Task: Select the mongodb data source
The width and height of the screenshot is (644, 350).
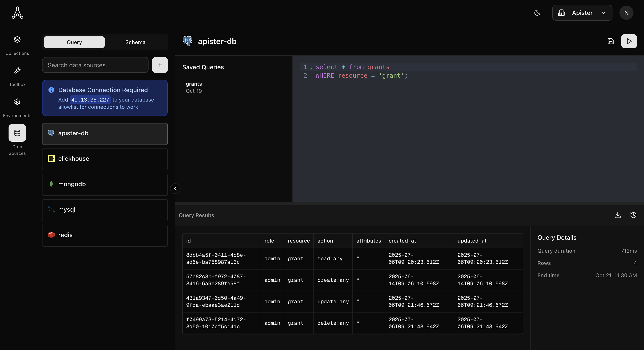Action: (105, 184)
